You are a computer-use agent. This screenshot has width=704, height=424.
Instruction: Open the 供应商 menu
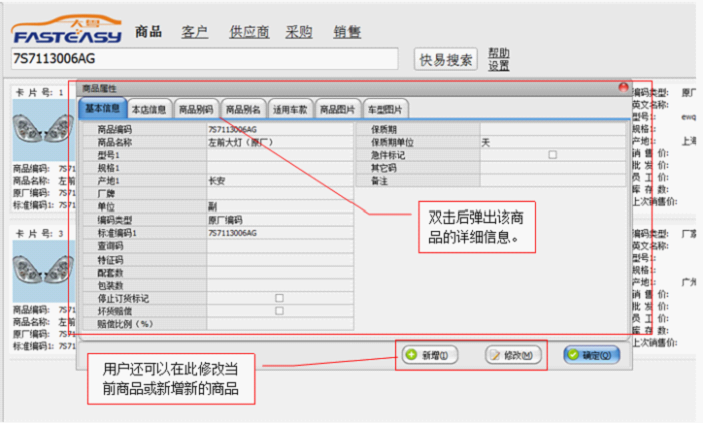pyautogui.click(x=249, y=31)
